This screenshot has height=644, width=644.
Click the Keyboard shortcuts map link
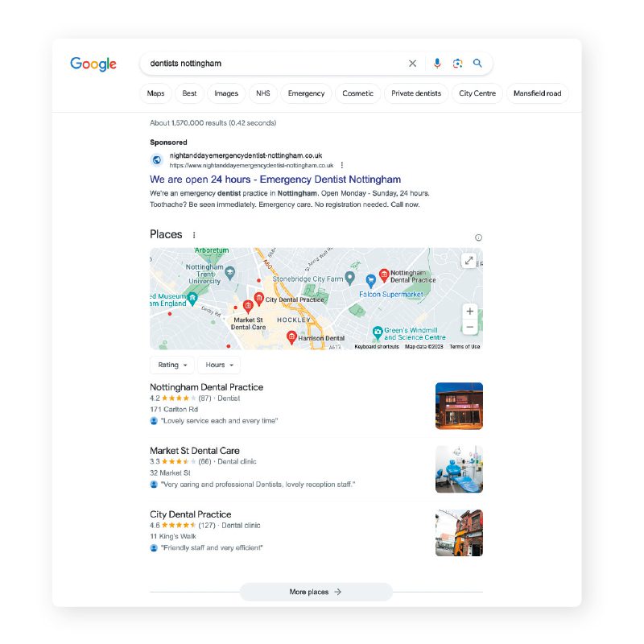[x=377, y=347]
